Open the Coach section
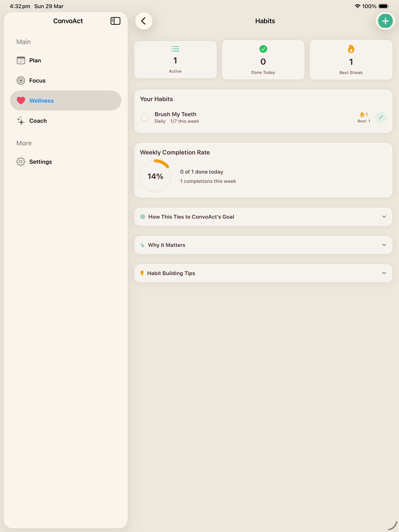 65,121
